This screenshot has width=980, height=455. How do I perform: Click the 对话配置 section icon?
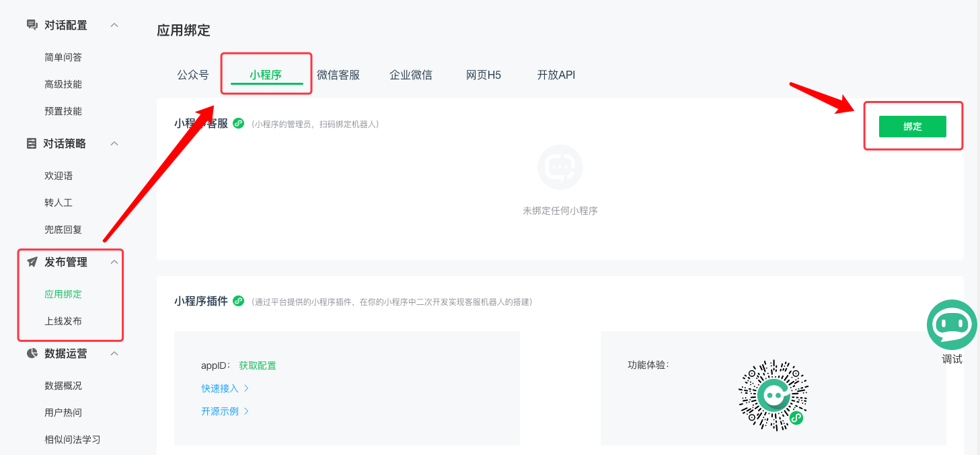coord(32,24)
